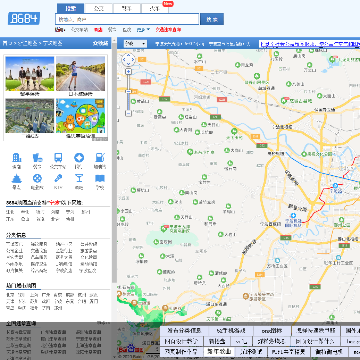Switch to the fourth search tab marked New

click(x=155, y=8)
